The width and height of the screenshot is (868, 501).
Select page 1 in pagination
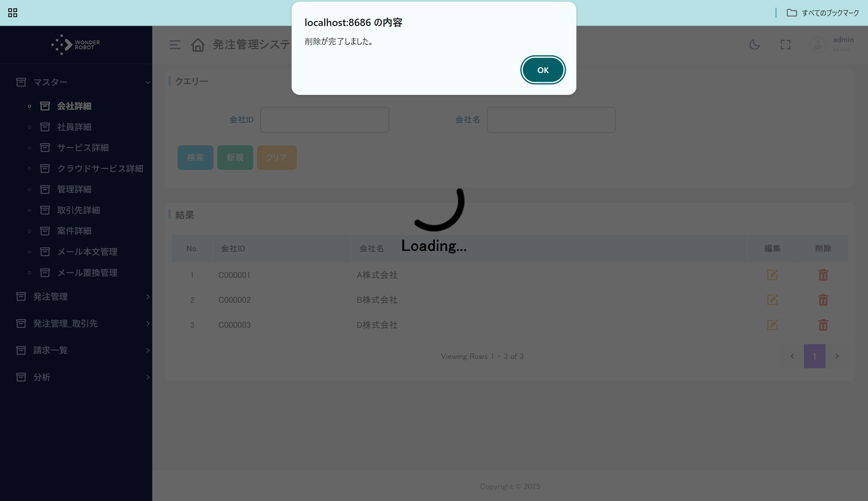coord(815,356)
